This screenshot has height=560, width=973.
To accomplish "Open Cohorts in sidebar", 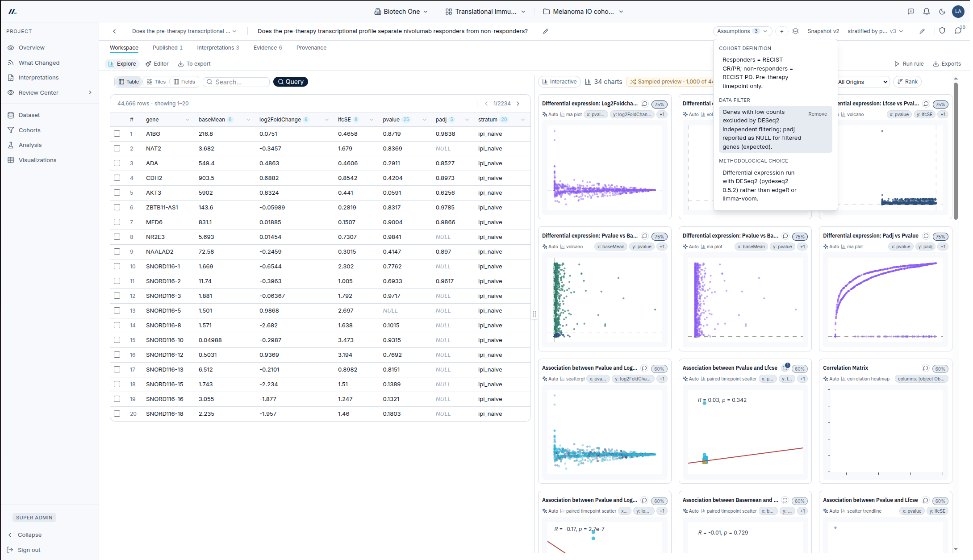I will (x=29, y=130).
